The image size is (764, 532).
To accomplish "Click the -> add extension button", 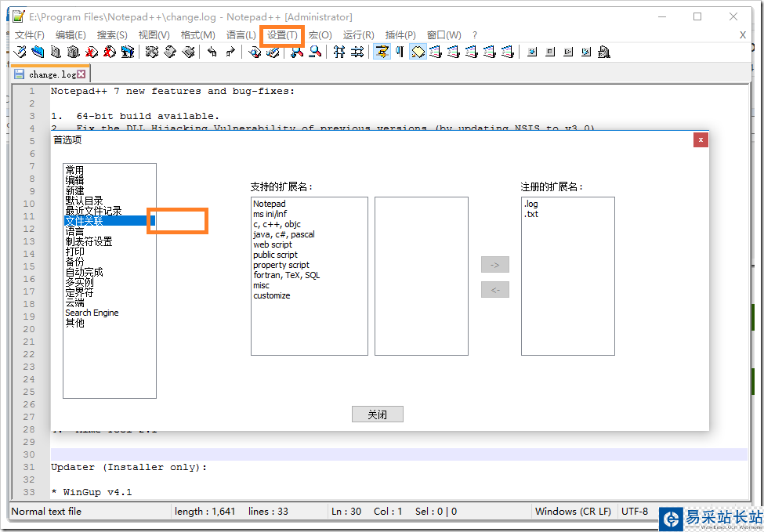I will (x=495, y=265).
